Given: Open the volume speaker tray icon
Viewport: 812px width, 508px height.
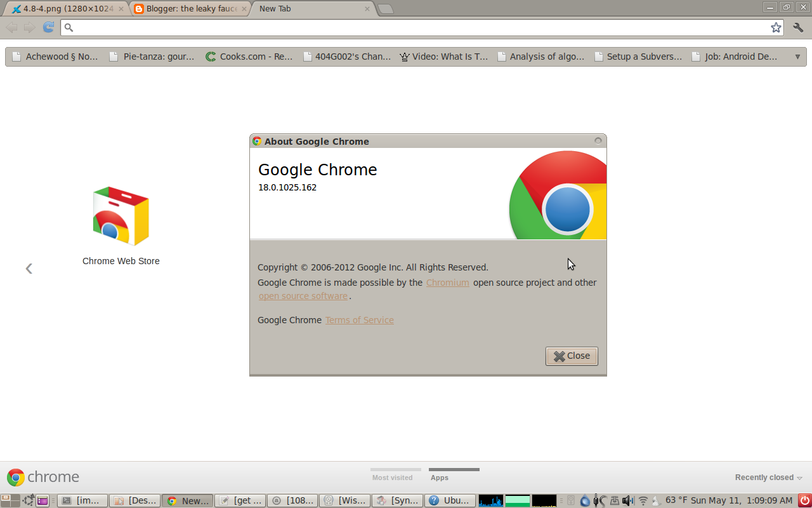Looking at the screenshot, I should (x=628, y=500).
